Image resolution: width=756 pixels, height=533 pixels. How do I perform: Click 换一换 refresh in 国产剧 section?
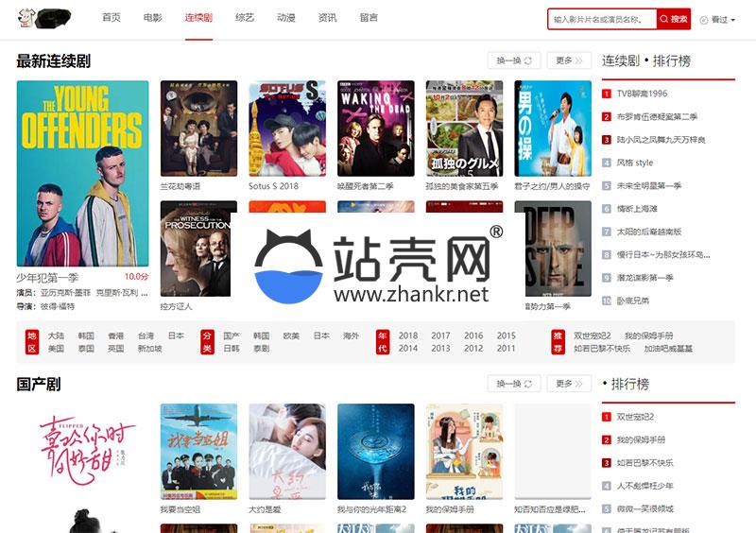point(514,384)
